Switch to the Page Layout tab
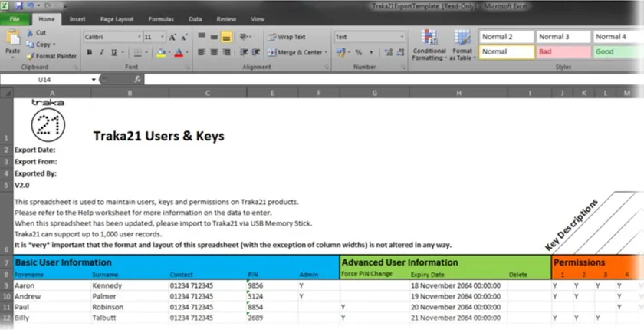This screenshot has width=644, height=330. point(117,19)
